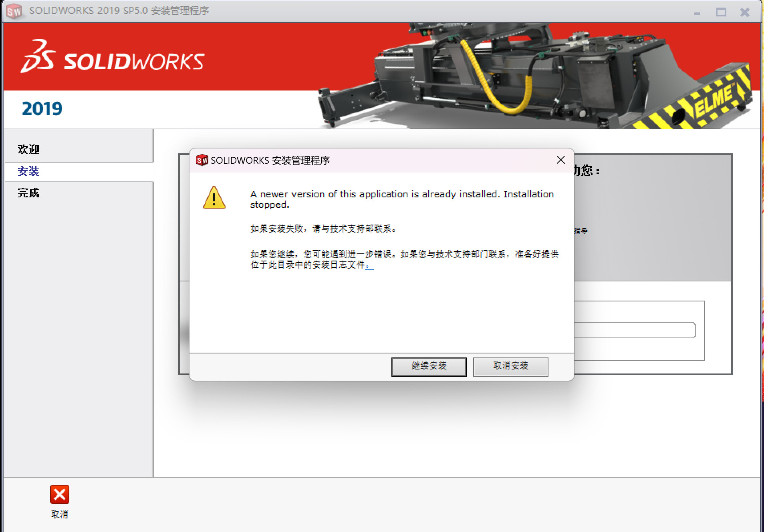Select the 欢迎 step in the sidebar

28,149
